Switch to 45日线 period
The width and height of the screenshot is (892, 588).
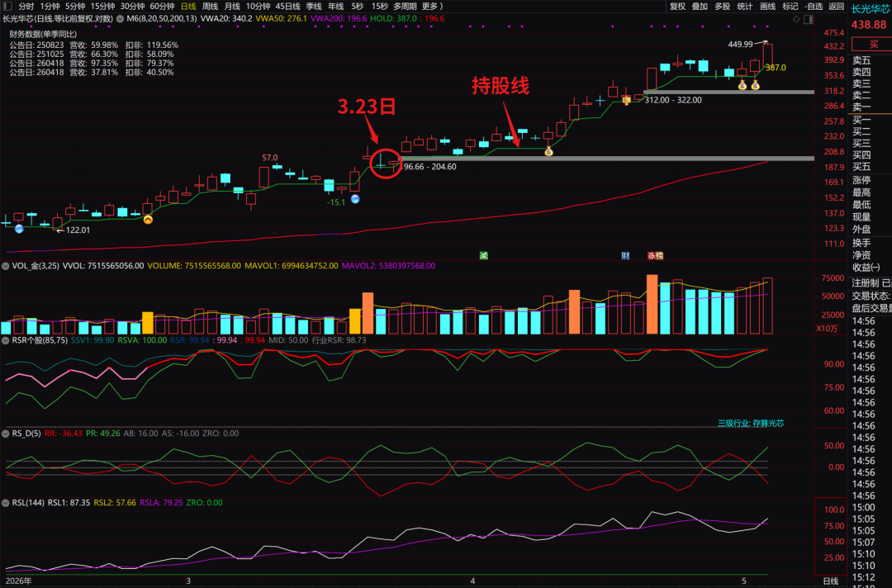pos(287,7)
